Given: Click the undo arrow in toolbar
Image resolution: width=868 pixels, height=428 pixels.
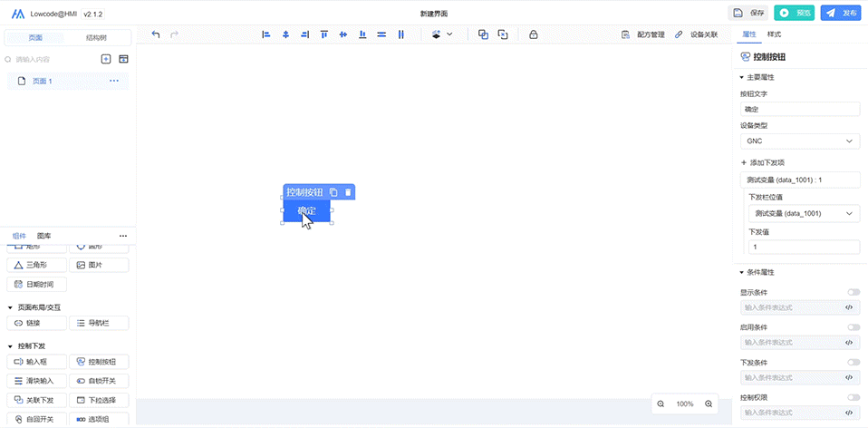Looking at the screenshot, I should click(x=156, y=34).
